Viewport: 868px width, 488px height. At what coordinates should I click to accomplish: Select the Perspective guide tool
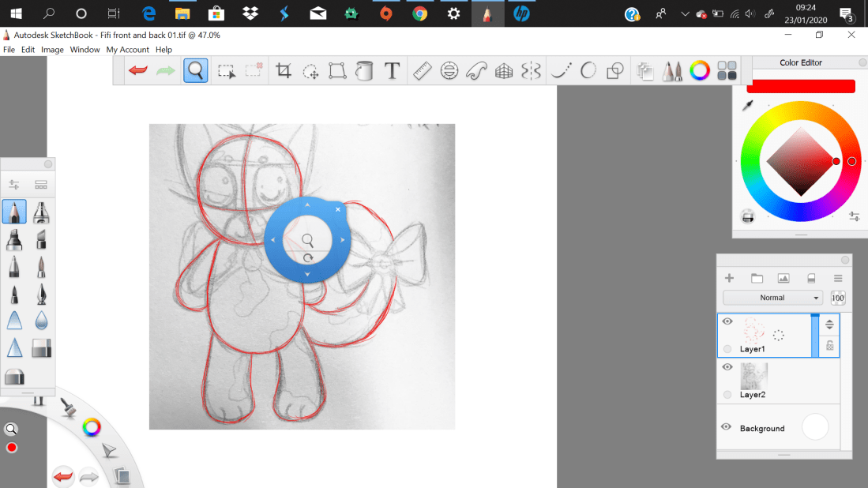point(503,70)
